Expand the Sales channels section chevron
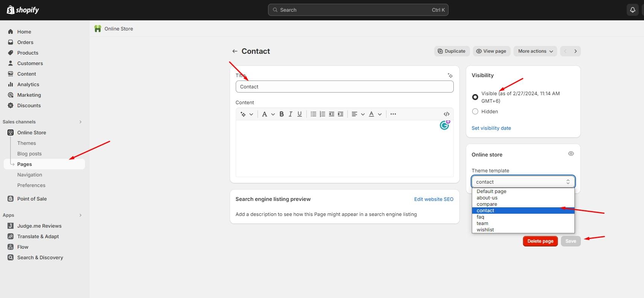644x298 pixels. click(x=80, y=122)
